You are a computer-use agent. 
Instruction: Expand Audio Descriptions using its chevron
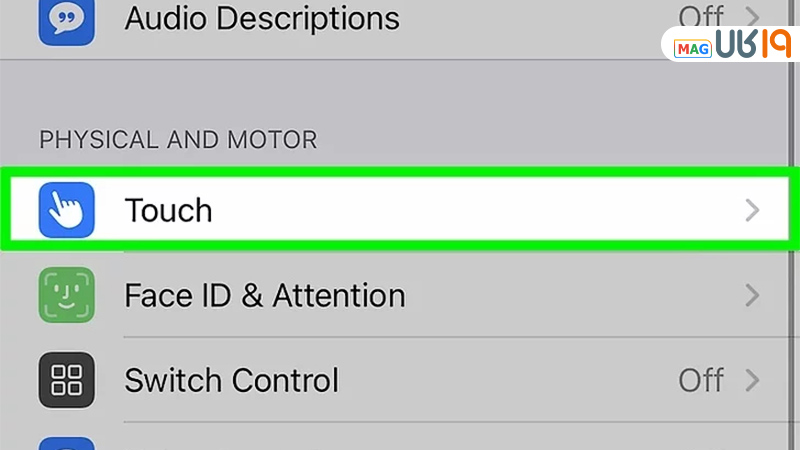click(x=752, y=18)
